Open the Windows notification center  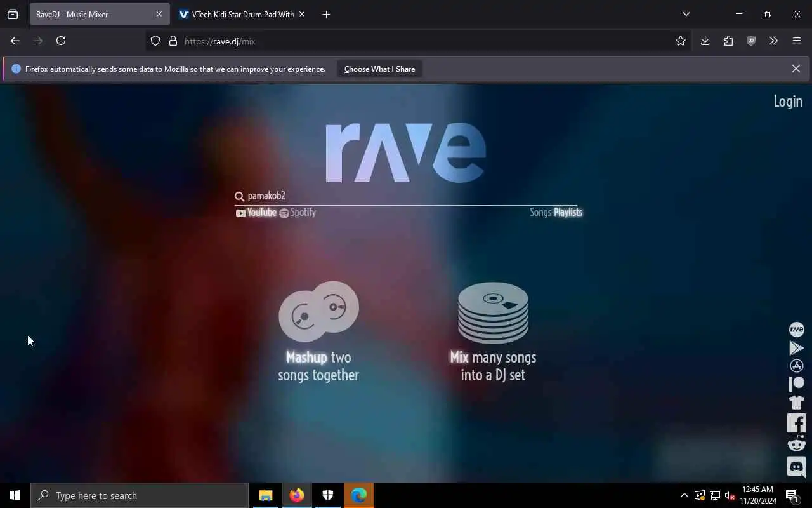coord(792,495)
